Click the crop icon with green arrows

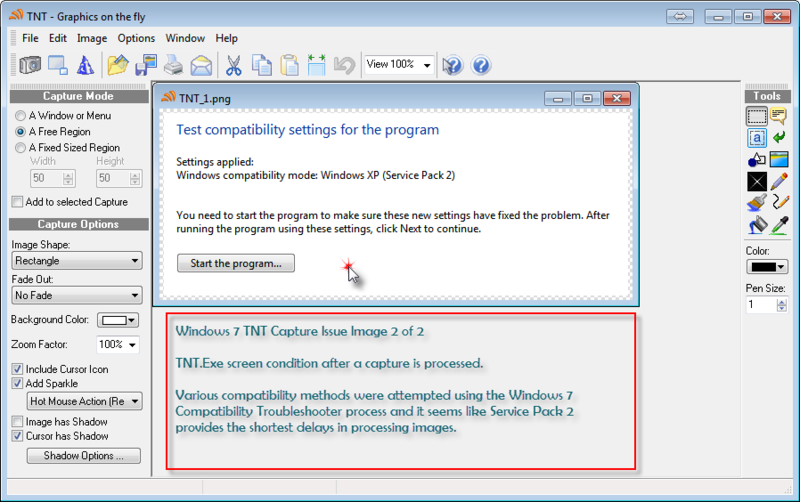click(317, 65)
